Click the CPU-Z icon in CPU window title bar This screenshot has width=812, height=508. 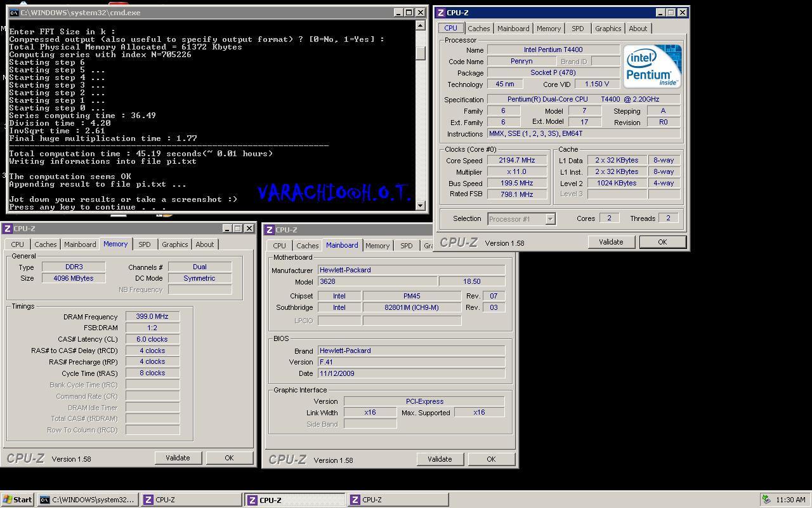pos(441,12)
